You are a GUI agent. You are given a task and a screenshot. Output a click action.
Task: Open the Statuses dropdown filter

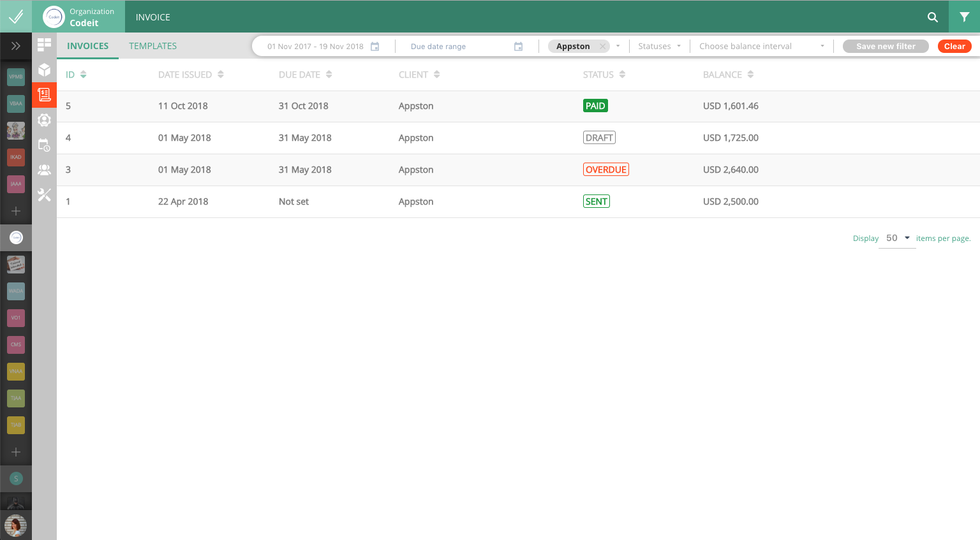click(659, 46)
